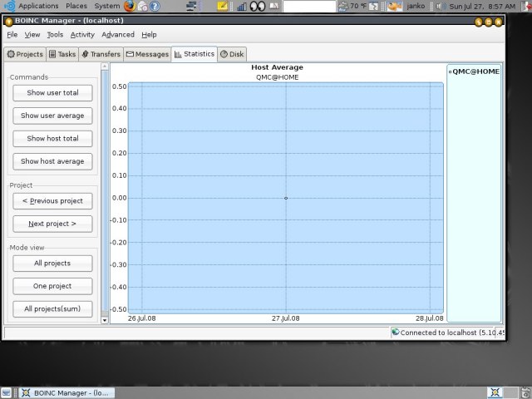This screenshot has height=399, width=532.
Task: Click the Show user total button
Action: point(52,92)
